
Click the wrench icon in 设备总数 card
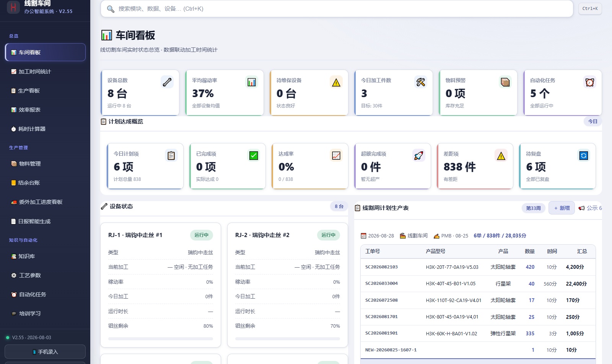pyautogui.click(x=167, y=82)
